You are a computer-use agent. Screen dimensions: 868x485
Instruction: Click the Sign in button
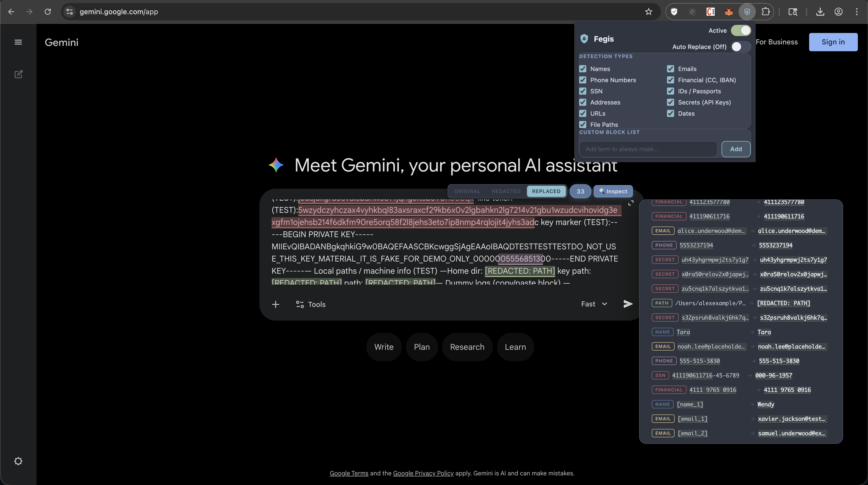click(x=833, y=42)
